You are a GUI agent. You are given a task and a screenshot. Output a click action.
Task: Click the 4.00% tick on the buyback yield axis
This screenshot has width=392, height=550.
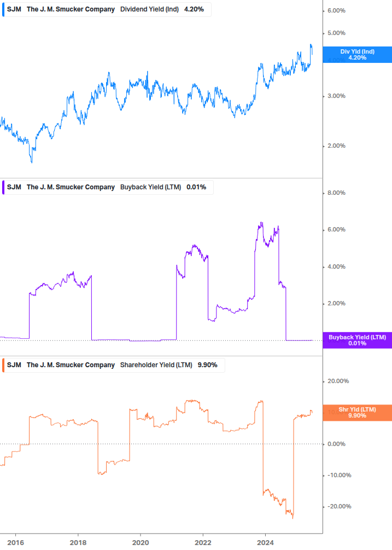336,267
